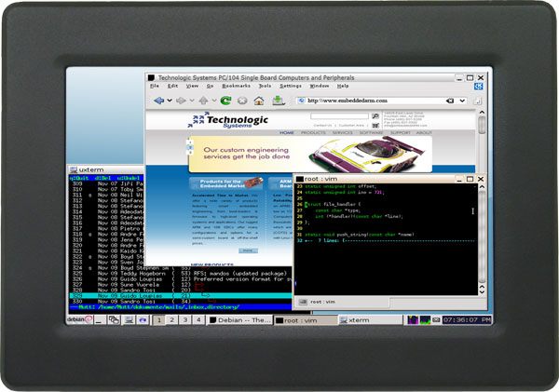Open the Forward button history dropdown arrow

pos(192,101)
